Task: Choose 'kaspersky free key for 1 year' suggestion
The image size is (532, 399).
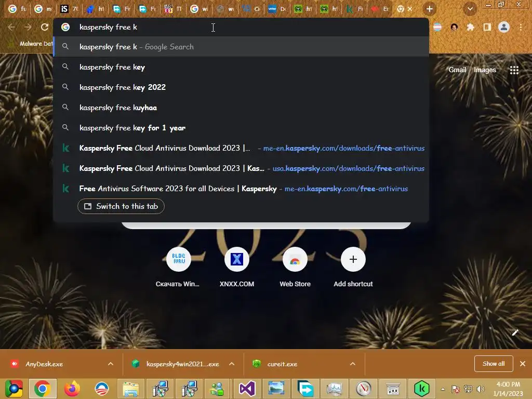Action: 241,128
